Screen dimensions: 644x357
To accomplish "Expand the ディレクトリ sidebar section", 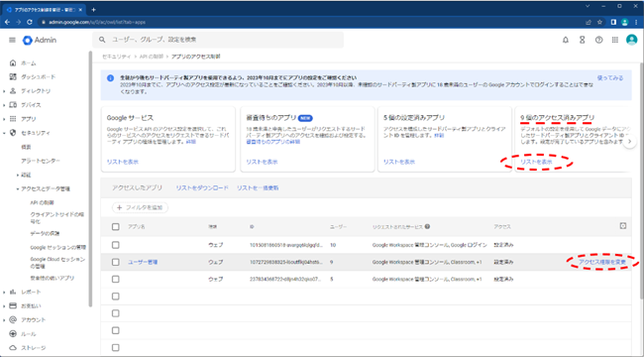I will pos(4,91).
